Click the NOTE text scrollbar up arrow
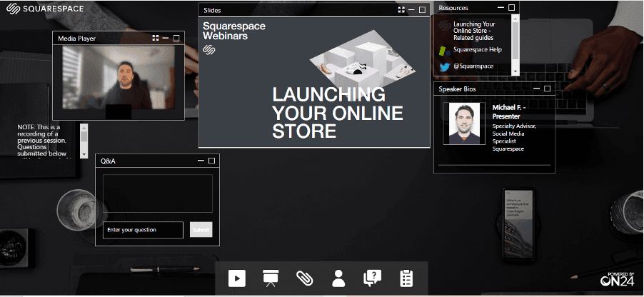The height and width of the screenshot is (297, 644). 84,127
